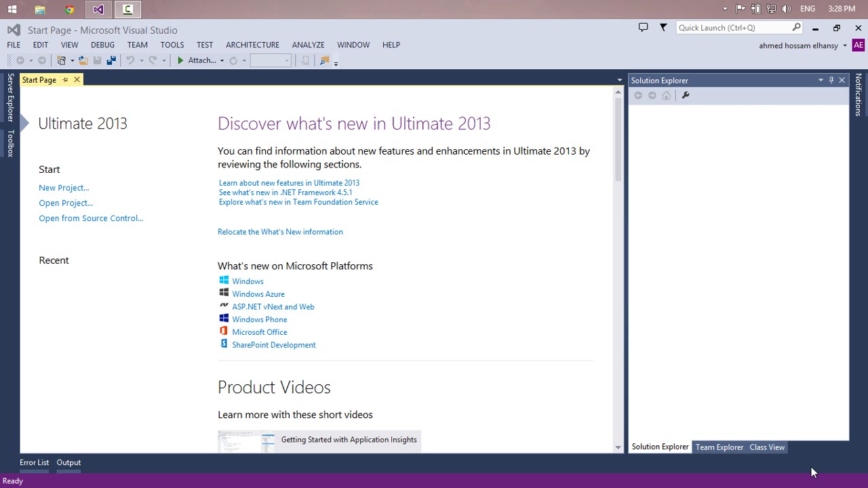Open the Notifications side tab
Screen dimensions: 868x488
858,95
